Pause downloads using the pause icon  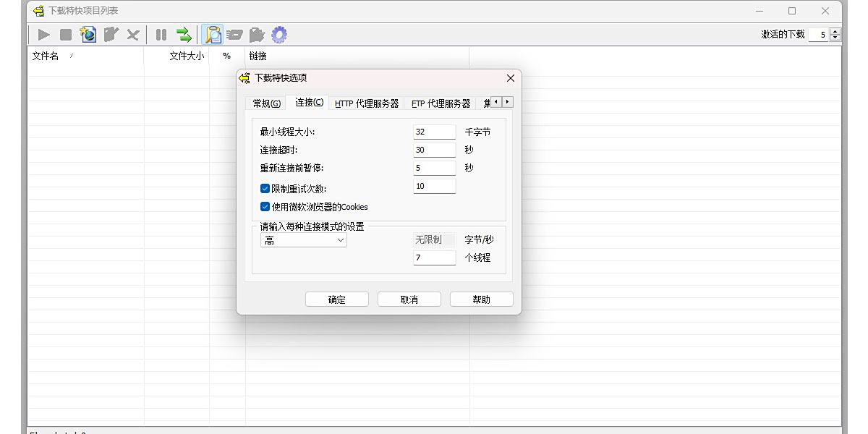click(160, 34)
